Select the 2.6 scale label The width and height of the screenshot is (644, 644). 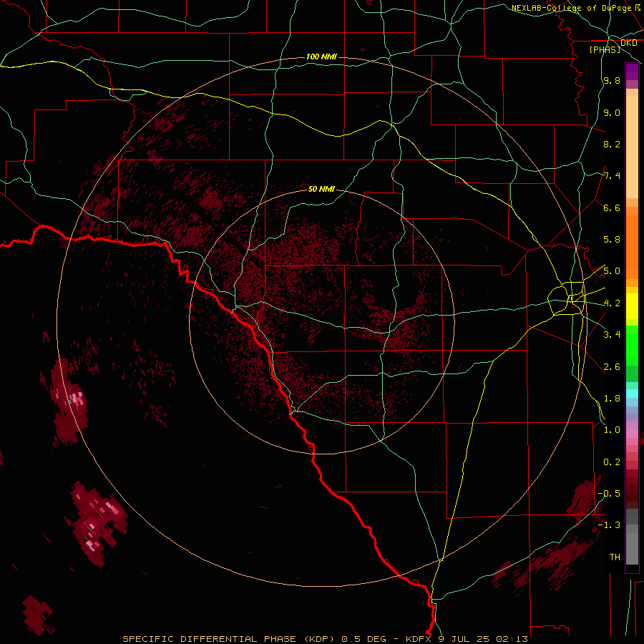coord(612,367)
